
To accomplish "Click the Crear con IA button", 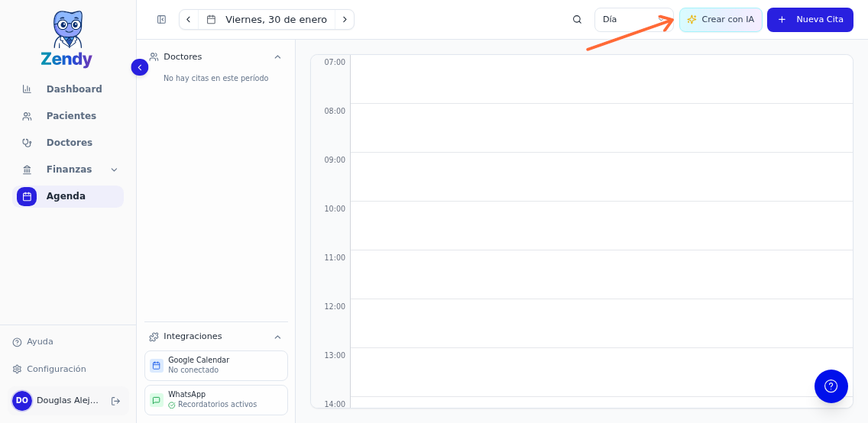I will (721, 20).
